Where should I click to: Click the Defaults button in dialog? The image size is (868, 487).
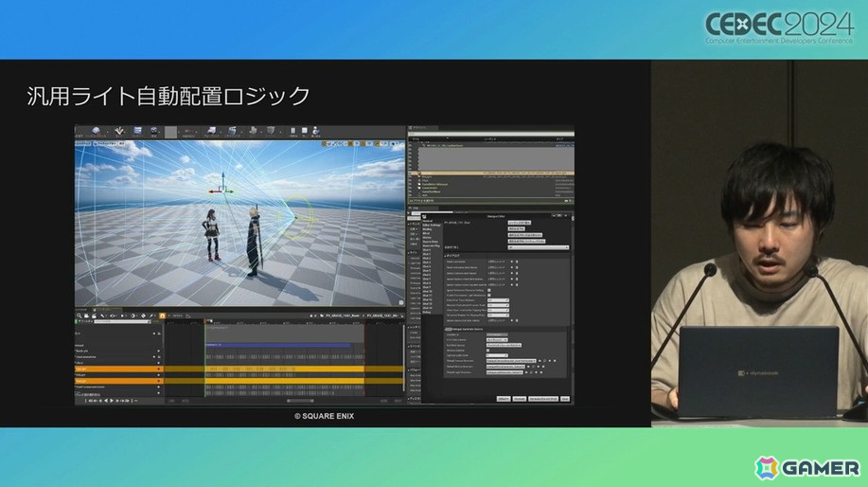point(504,399)
